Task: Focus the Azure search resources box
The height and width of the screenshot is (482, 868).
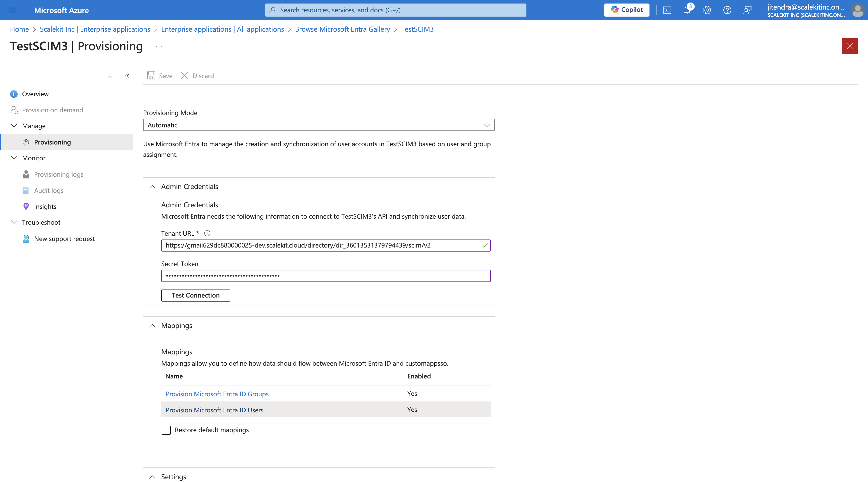Action: pos(396,10)
